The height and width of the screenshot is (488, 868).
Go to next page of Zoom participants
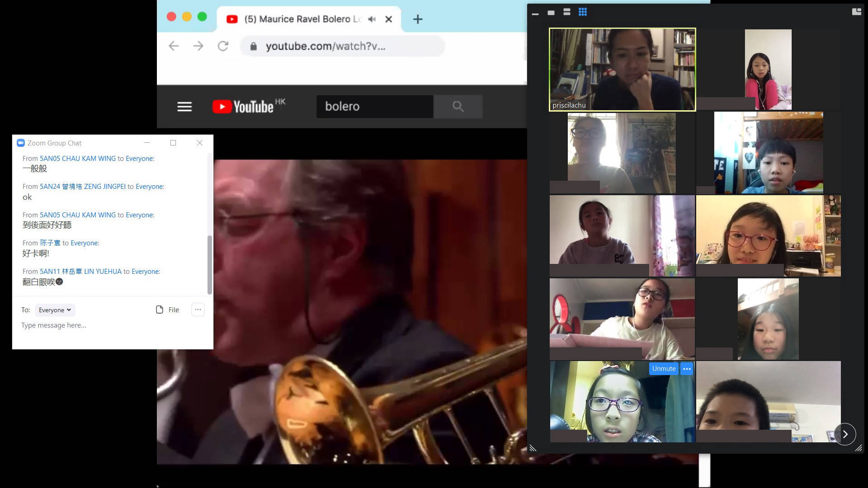tap(845, 434)
